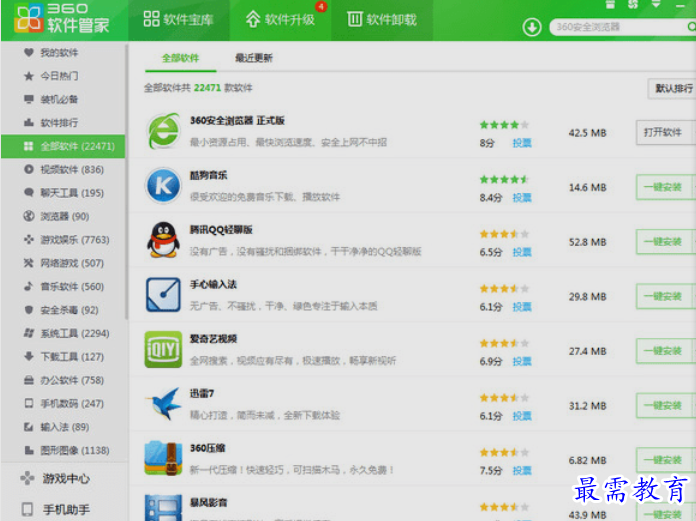Screen dimensions: 696x521
Task: Click the 360安全浏览器 app icon
Action: pyautogui.click(x=163, y=131)
